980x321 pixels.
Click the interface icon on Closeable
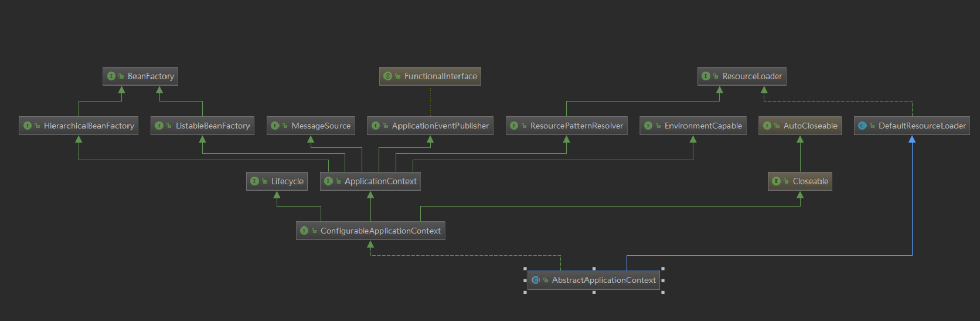pyautogui.click(x=777, y=181)
